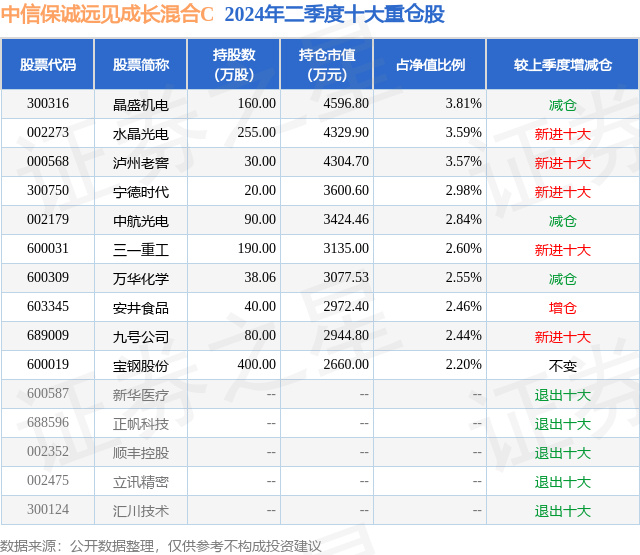The width and height of the screenshot is (640, 555).
Task: Click share count 255.00
Action: (x=257, y=133)
